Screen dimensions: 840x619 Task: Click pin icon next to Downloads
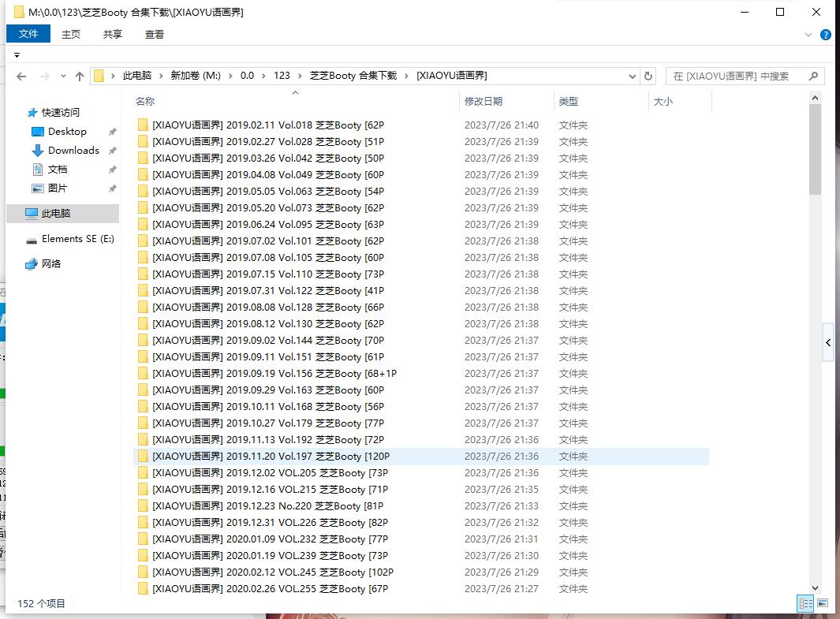pyautogui.click(x=113, y=151)
